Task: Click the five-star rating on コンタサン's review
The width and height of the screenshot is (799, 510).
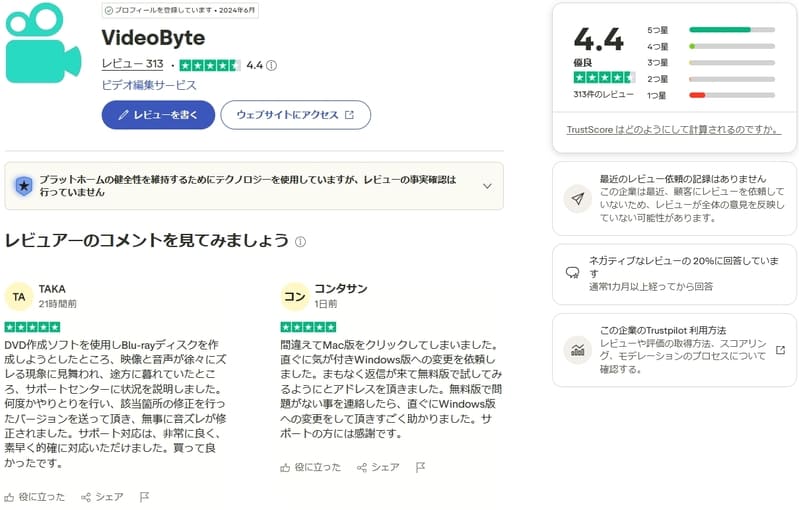Action: (308, 327)
